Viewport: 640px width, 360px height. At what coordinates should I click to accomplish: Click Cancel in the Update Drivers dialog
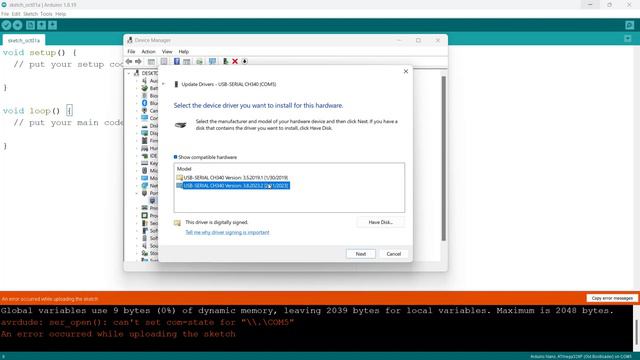pyautogui.click(x=393, y=254)
